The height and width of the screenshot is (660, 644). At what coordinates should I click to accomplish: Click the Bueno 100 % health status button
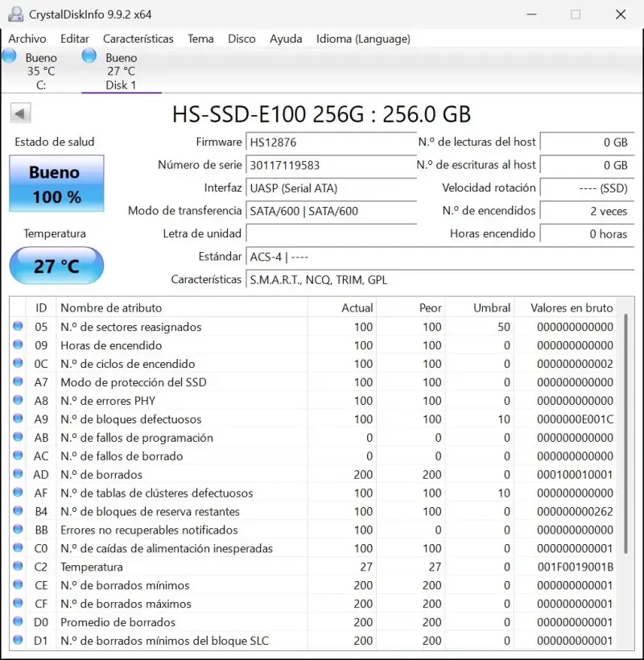click(56, 184)
